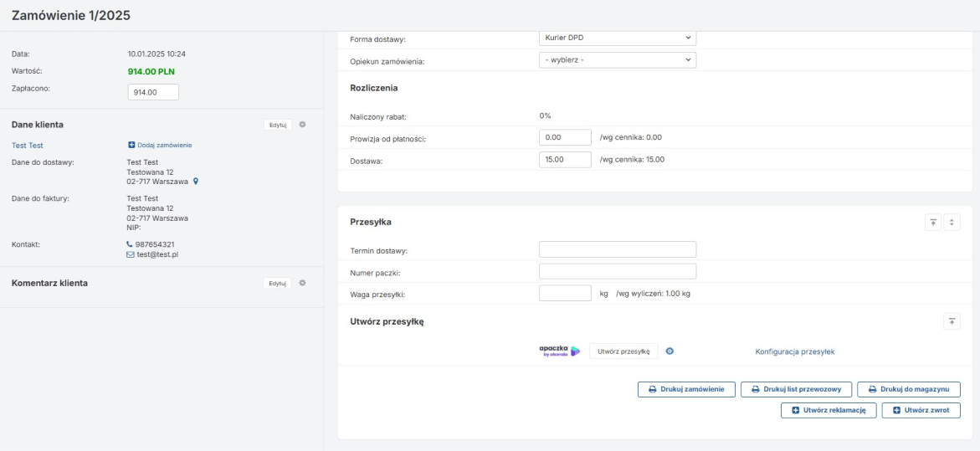This screenshot has height=451, width=980.
Task: Click the Drukuj zamówienie button
Action: (687, 389)
